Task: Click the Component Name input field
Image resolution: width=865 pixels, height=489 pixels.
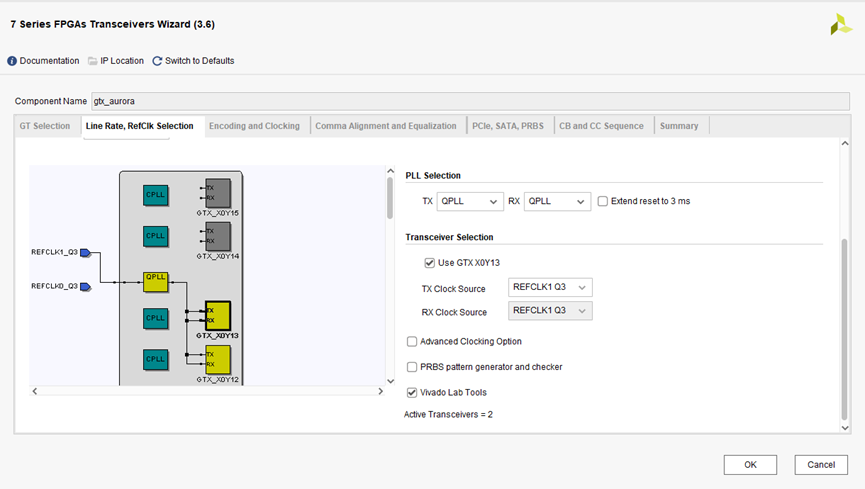Action: point(470,101)
